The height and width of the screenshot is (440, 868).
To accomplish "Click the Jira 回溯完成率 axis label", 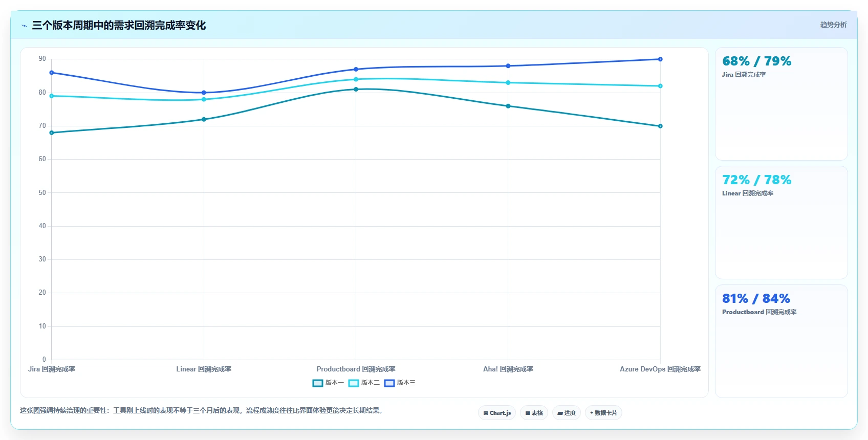I will (52, 369).
